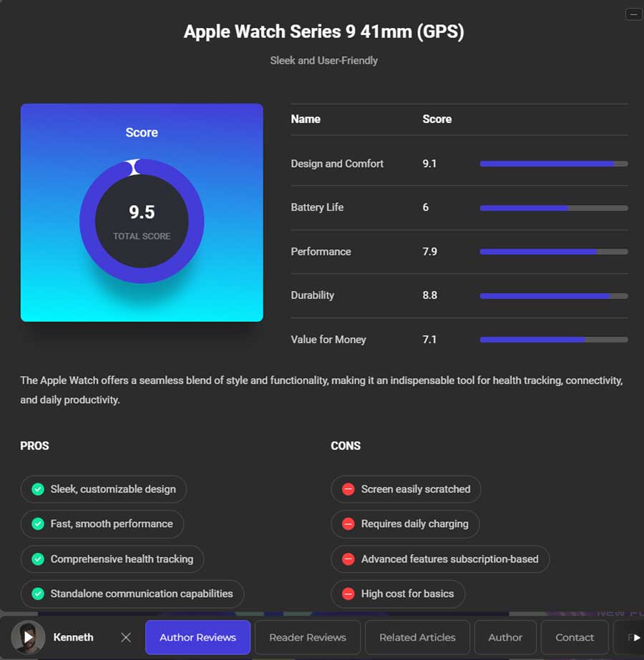Collapse the review panel with minus icon
Screen dimensions: 644x660
[633, 14]
